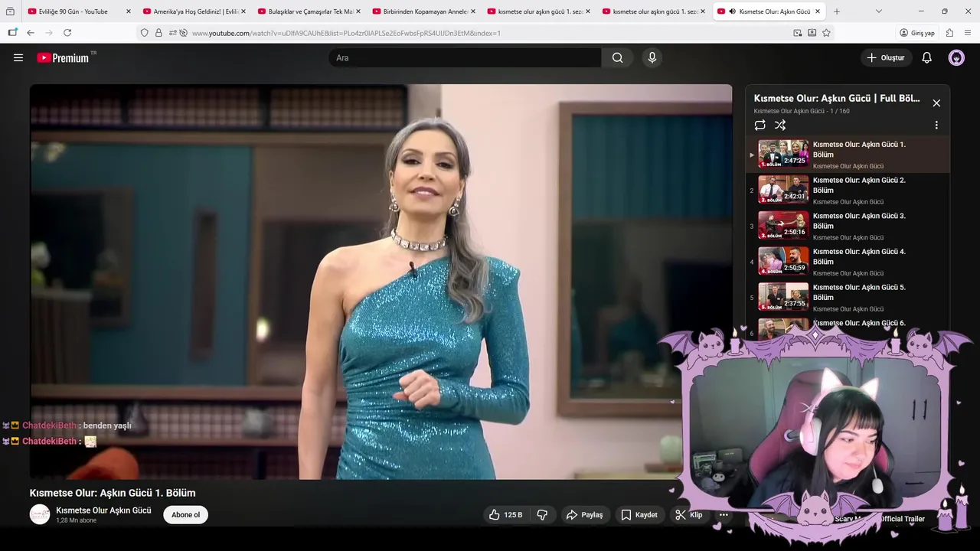Like the video showing 125 B
Image resolution: width=980 pixels, height=551 pixels.
tap(506, 515)
